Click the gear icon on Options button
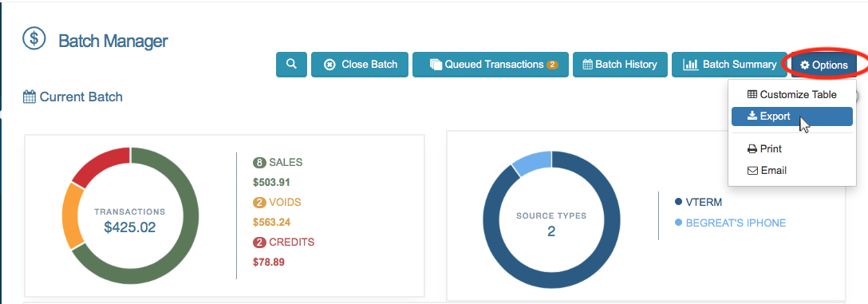Viewport: 868px width, 304px height. click(x=805, y=65)
